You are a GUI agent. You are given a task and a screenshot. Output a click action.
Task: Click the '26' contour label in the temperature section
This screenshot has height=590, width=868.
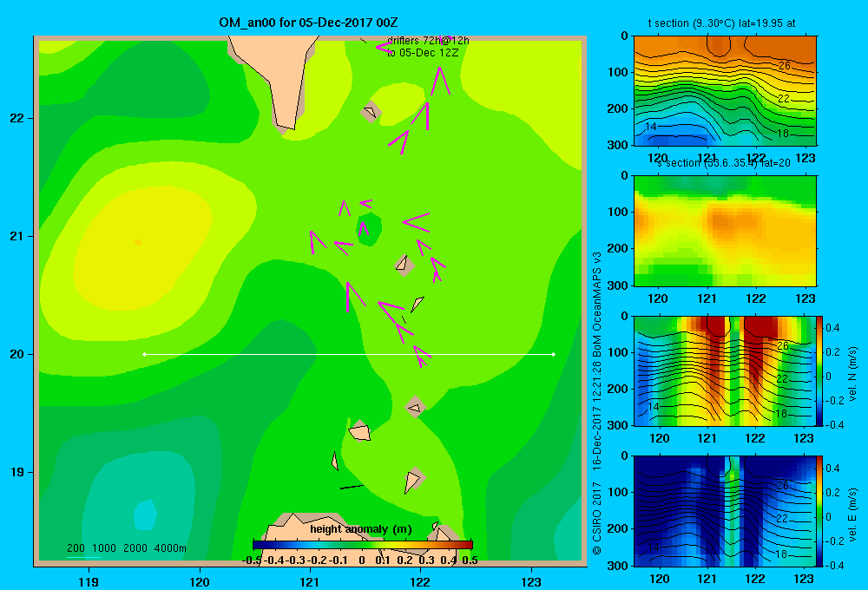pyautogui.click(x=785, y=66)
